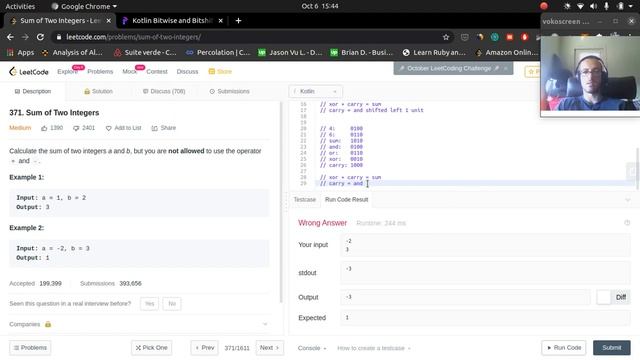This screenshot has width=640, height=360.
Task: Click the Add to List heart icon
Action: (x=108, y=128)
